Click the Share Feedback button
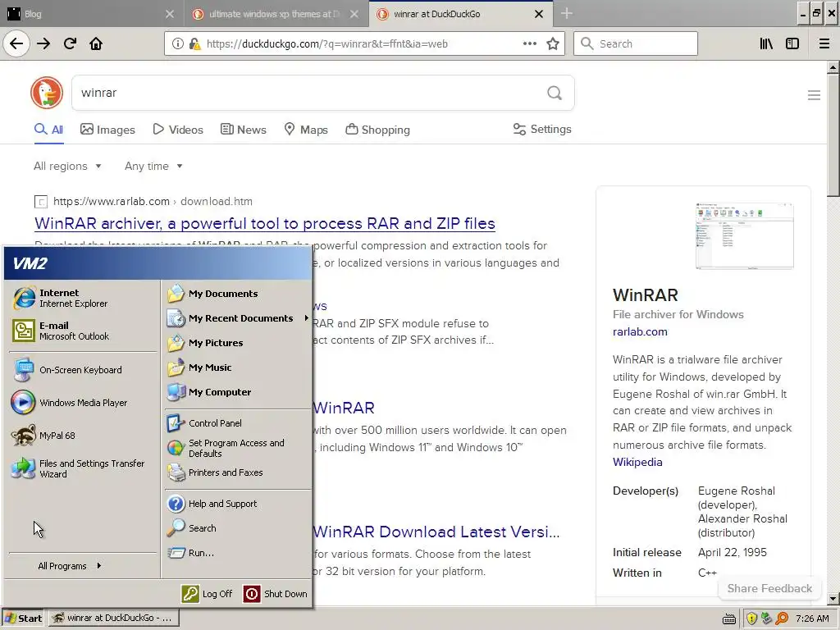 coord(769,588)
